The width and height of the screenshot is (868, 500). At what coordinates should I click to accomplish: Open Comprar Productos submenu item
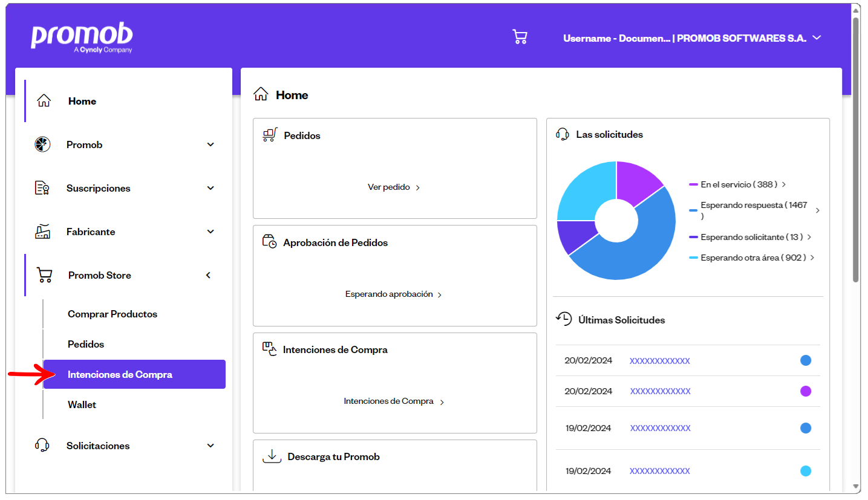click(x=113, y=314)
